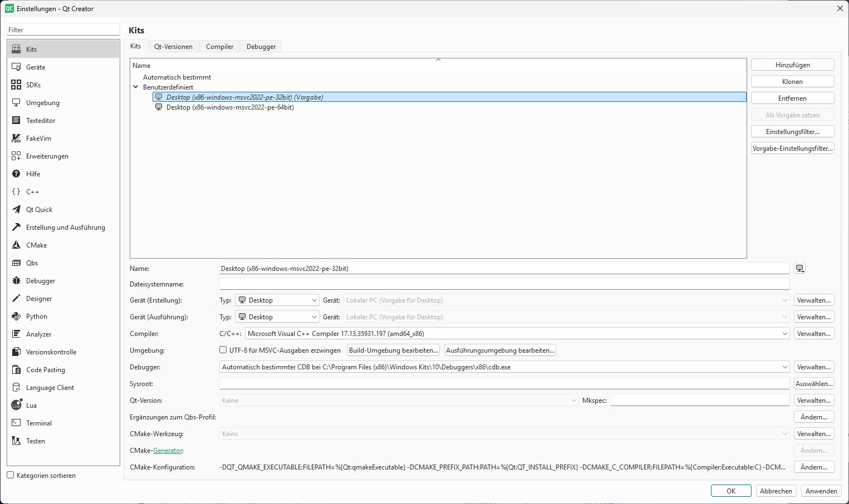Open Terminal settings icon
849x504 pixels.
click(16, 423)
